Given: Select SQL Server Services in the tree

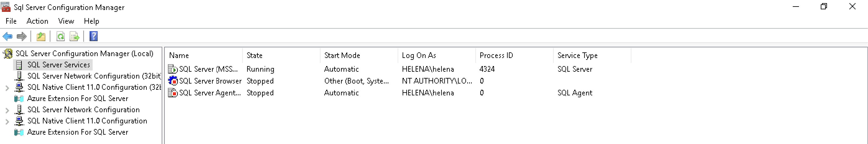Looking at the screenshot, I should tap(59, 65).
